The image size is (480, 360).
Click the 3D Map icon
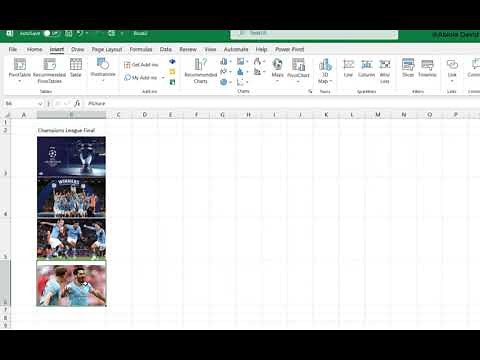325,64
